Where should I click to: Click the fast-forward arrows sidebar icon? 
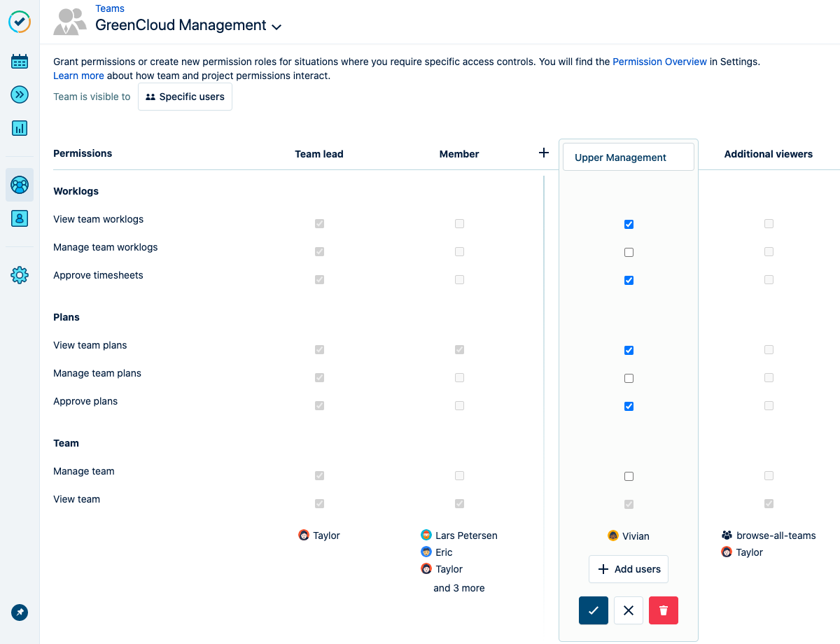point(20,94)
